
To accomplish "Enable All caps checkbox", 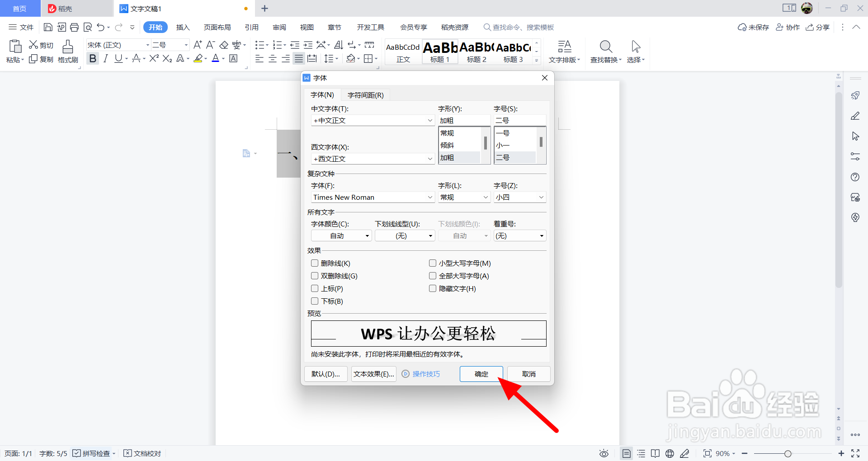I will point(433,276).
